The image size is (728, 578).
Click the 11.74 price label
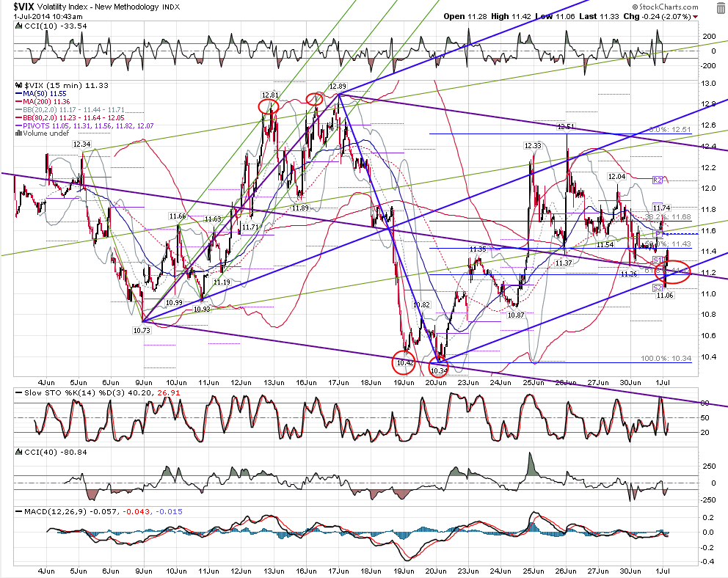[x=662, y=208]
